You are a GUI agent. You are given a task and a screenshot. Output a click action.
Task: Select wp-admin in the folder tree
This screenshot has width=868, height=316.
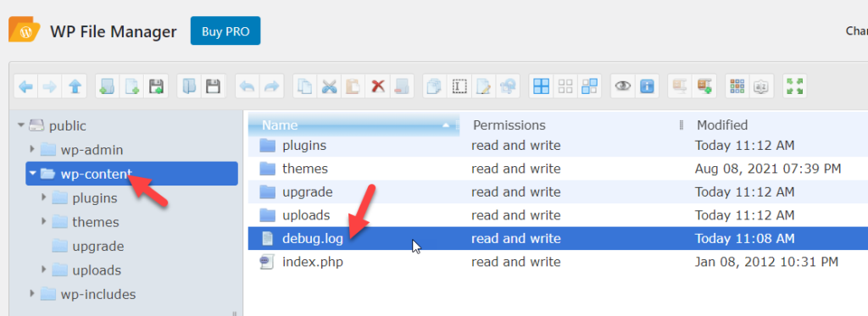pyautogui.click(x=92, y=150)
